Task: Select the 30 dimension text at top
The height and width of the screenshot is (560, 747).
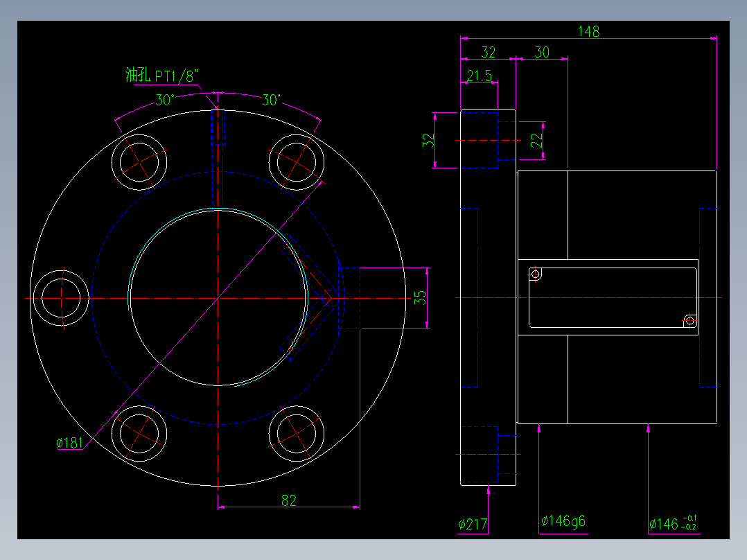Action: 542,52
